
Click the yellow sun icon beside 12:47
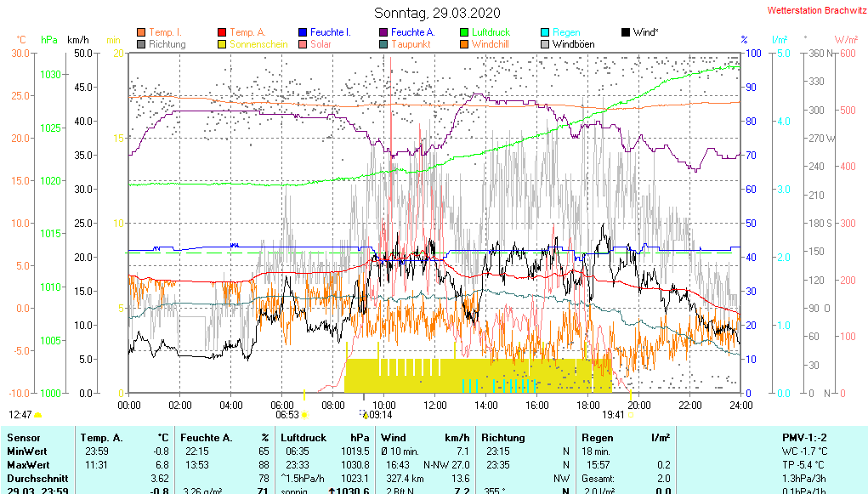(x=38, y=416)
